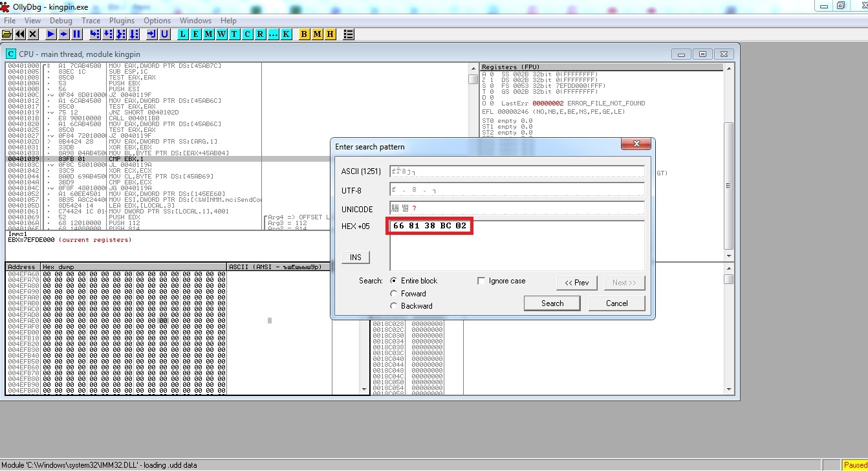Open the Debug menu

(x=61, y=21)
